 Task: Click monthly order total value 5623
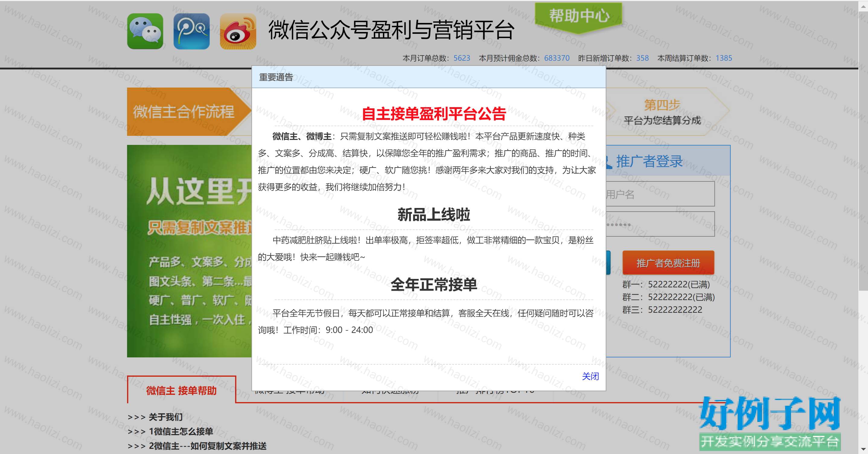click(462, 58)
